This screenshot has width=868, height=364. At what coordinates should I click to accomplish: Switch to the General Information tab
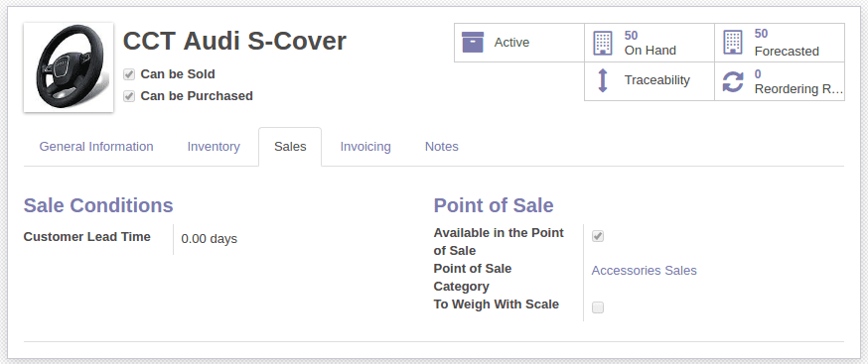[x=96, y=147]
